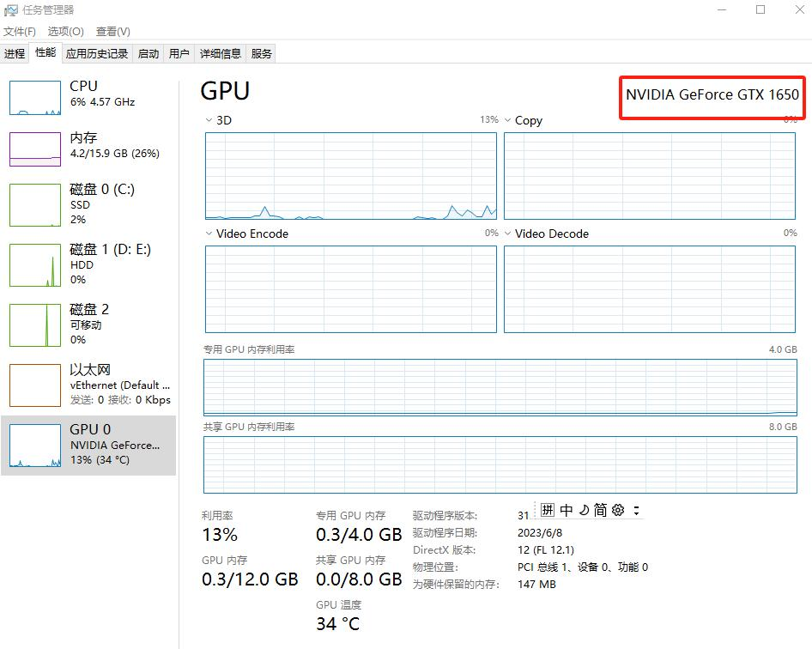Click the 专用 GPU 内存利用率 graph
This screenshot has width=812, height=649.
click(x=500, y=387)
